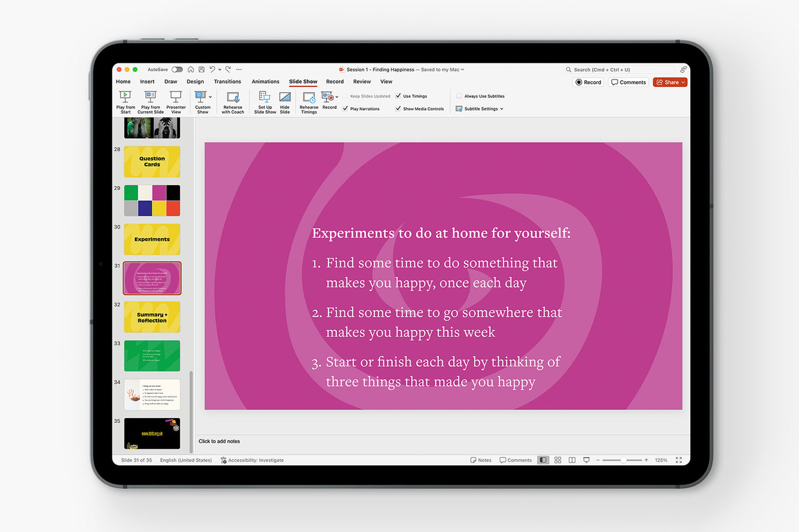This screenshot has height=532, width=799.
Task: Switch to the Transitions tab
Action: pyautogui.click(x=227, y=82)
